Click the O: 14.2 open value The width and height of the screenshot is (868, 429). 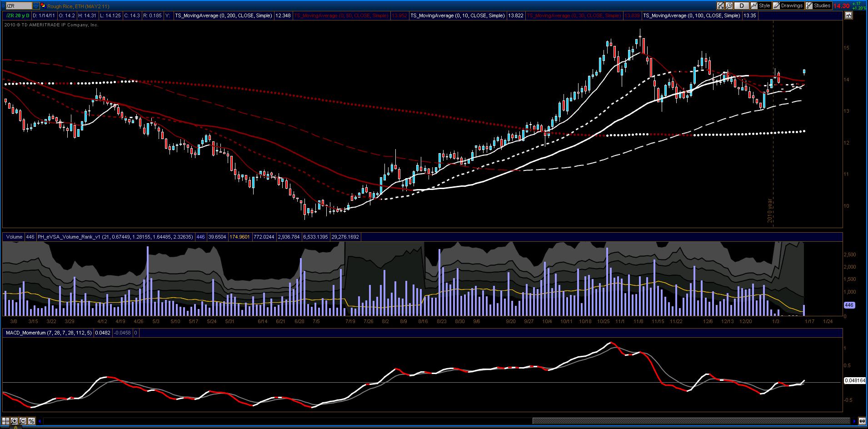(67, 15)
